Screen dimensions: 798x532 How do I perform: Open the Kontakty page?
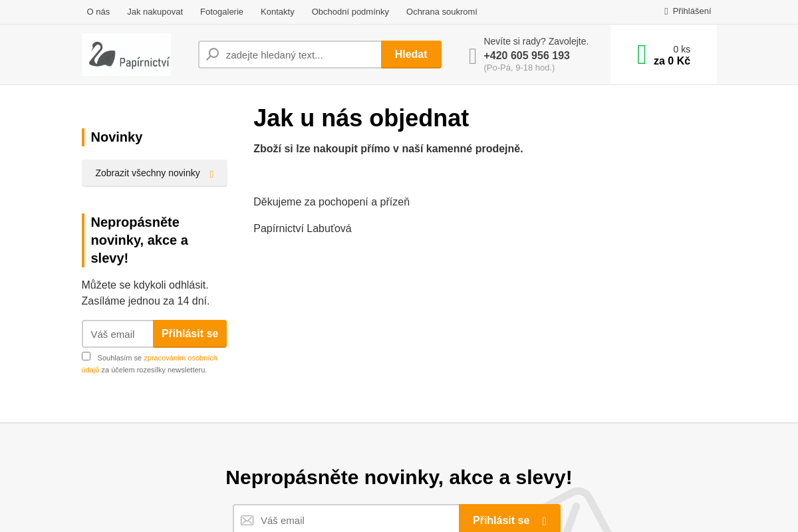point(277,11)
